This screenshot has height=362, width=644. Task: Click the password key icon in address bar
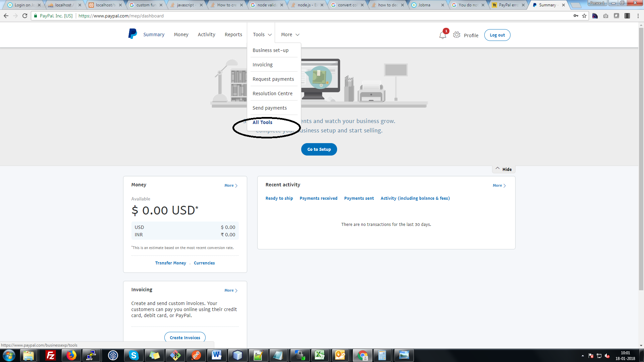coord(576,15)
